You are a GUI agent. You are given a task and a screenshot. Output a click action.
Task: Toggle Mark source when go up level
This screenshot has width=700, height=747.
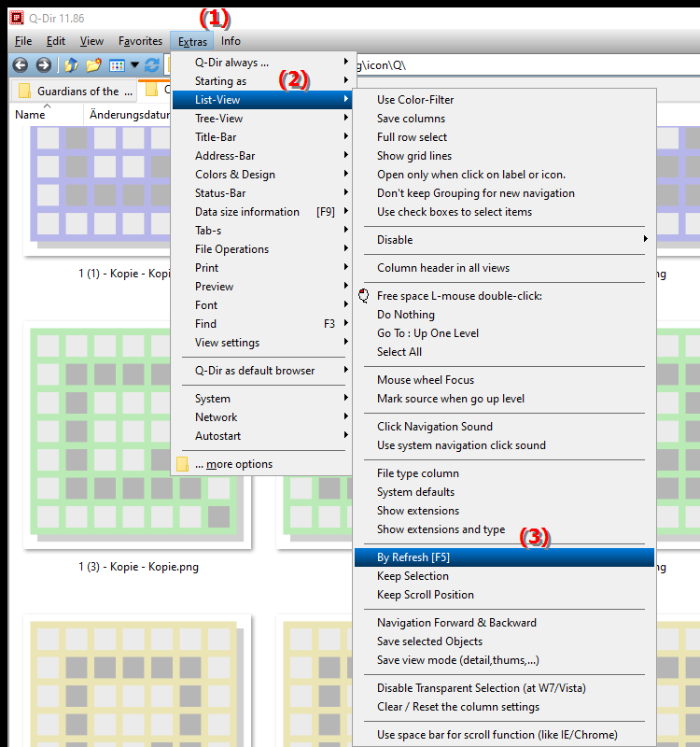click(505, 399)
